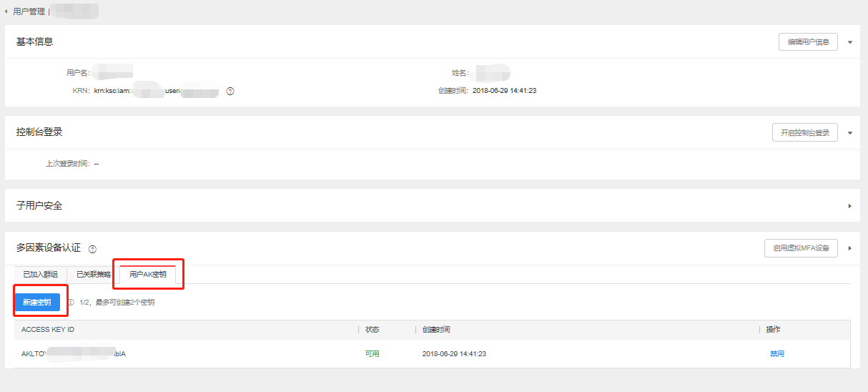This screenshot has height=392, width=868.
Task: Expand the 多因素设备认证 section arrow
Action: 850,248
